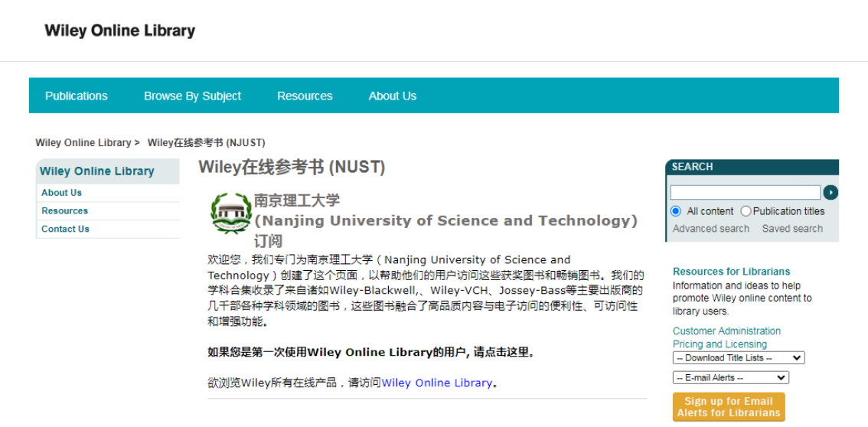Screen dimensions: 868x427
Task: Click the first-time user 请点击这里 bold line
Action: click(371, 352)
